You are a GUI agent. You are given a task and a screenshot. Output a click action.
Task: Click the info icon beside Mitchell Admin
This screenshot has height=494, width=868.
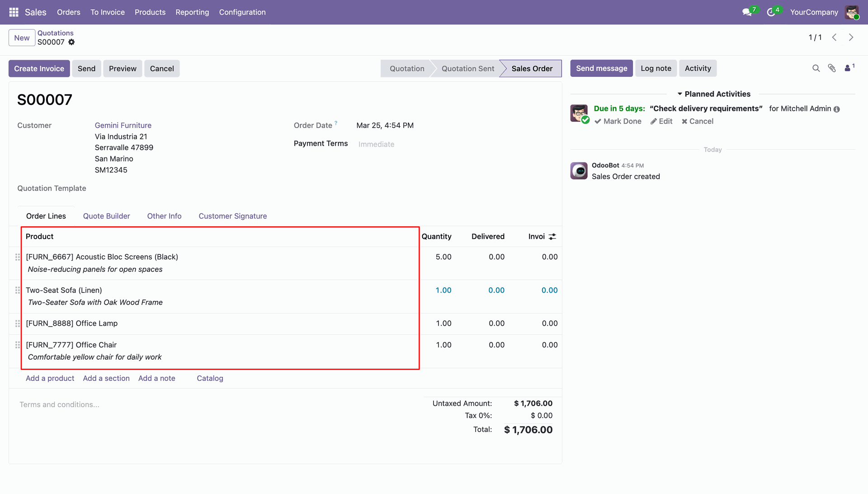(837, 109)
